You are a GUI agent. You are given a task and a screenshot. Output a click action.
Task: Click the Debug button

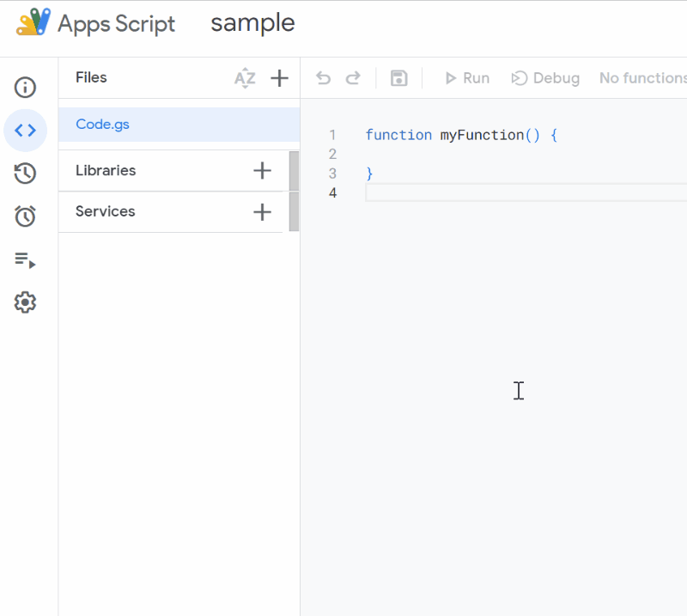coord(545,79)
